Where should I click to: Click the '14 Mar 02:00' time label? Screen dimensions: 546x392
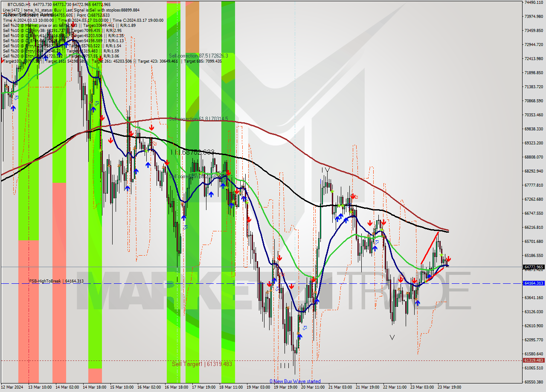[x=67, y=387]
